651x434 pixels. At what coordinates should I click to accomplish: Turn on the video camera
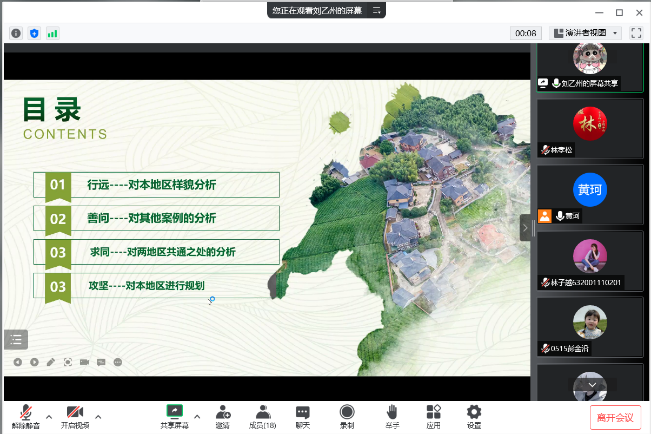[x=74, y=412]
